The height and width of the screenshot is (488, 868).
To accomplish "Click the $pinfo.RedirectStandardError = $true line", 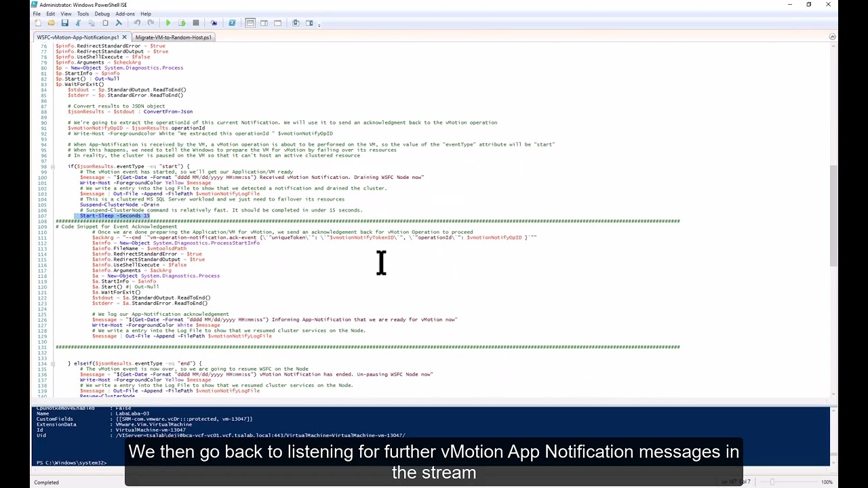I will coord(110,46).
